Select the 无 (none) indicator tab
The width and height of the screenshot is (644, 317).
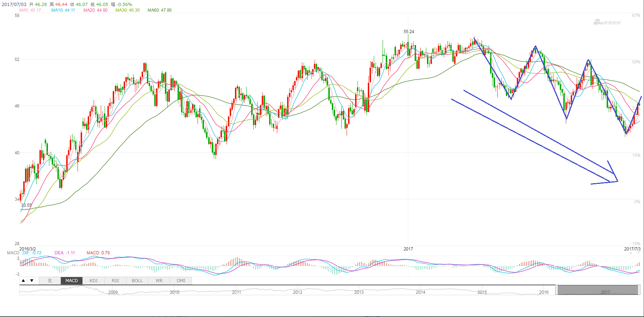50,281
